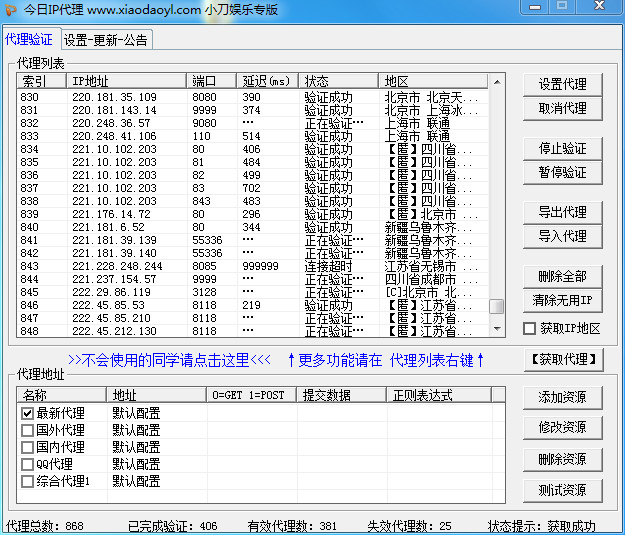625x535 pixels.
Task: Click the app icon in title bar
Action: click(x=12, y=10)
